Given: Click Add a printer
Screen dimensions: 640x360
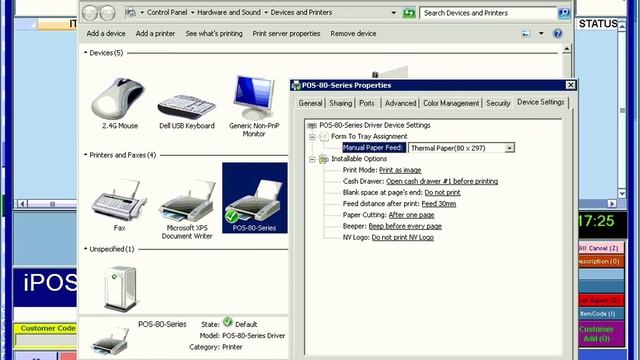Looking at the screenshot, I should 155,33.
